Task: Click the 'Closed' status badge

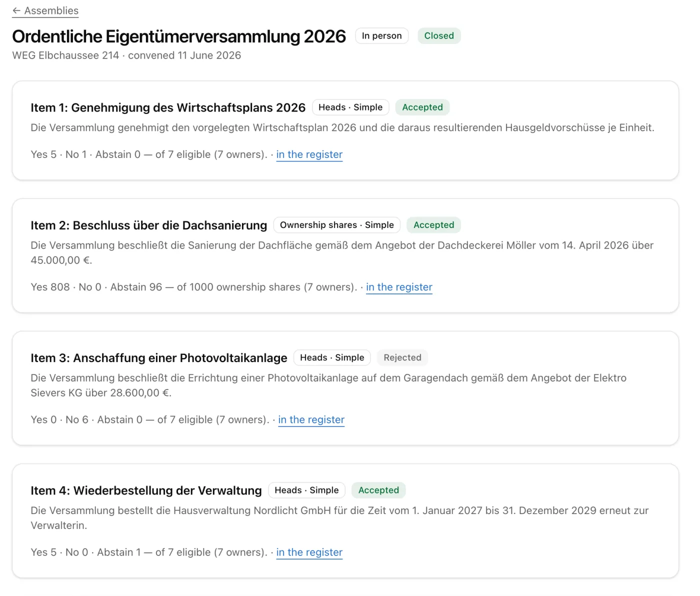Action: (439, 36)
